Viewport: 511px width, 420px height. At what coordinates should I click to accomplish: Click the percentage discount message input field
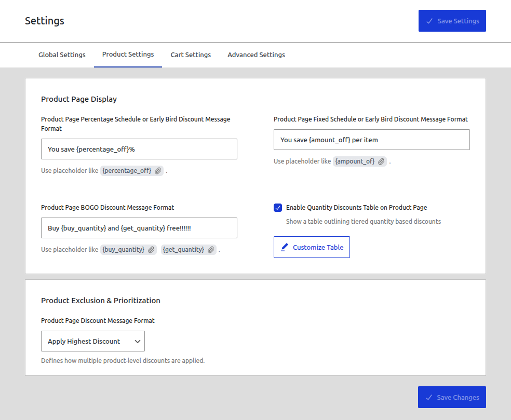[139, 149]
